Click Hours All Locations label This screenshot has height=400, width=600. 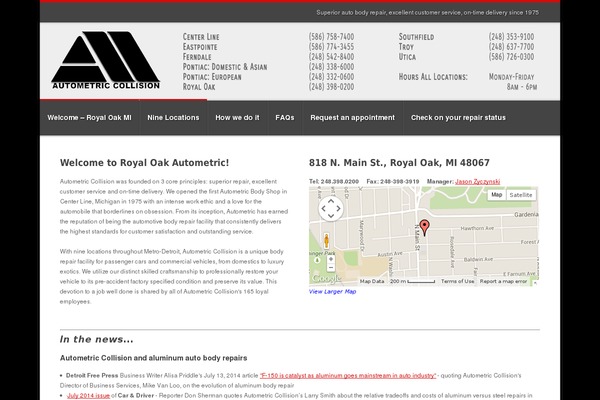(433, 77)
